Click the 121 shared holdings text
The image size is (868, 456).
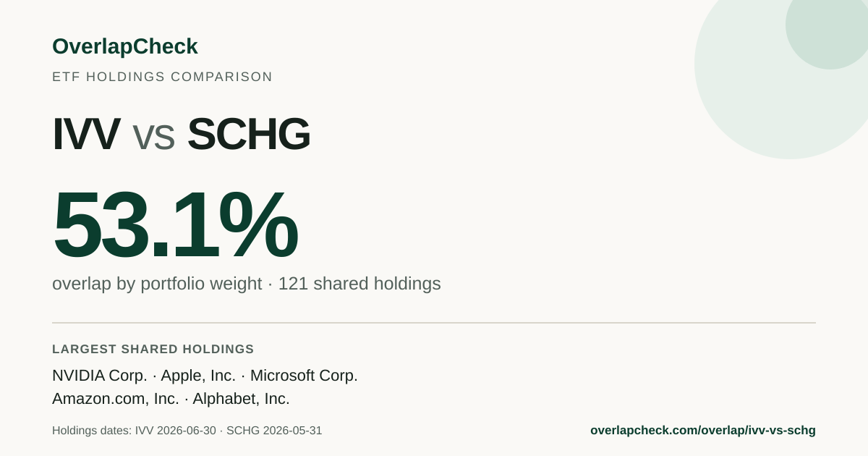pyautogui.click(x=359, y=284)
